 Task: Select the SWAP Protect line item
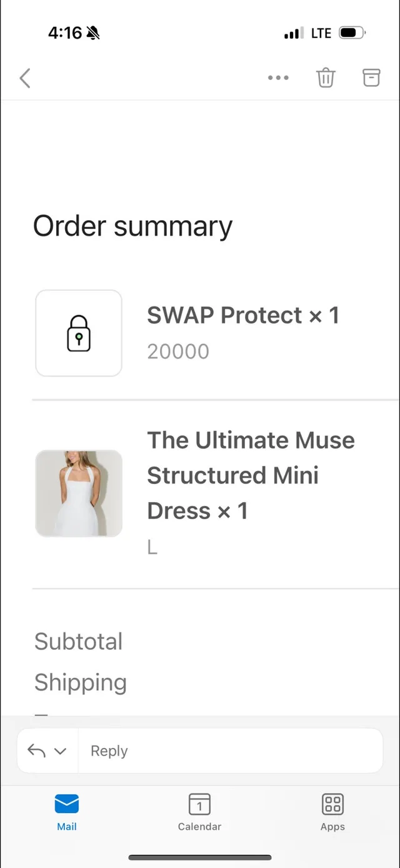tap(243, 315)
